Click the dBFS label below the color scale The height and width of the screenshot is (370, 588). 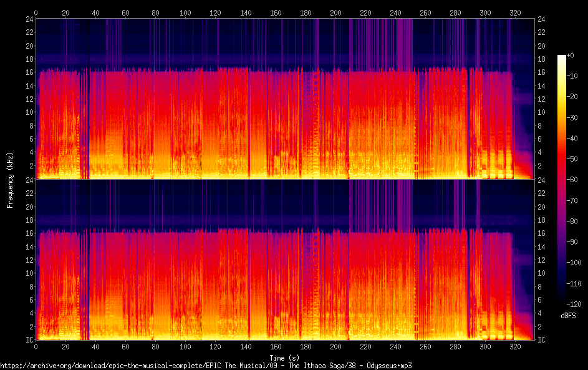click(x=568, y=316)
